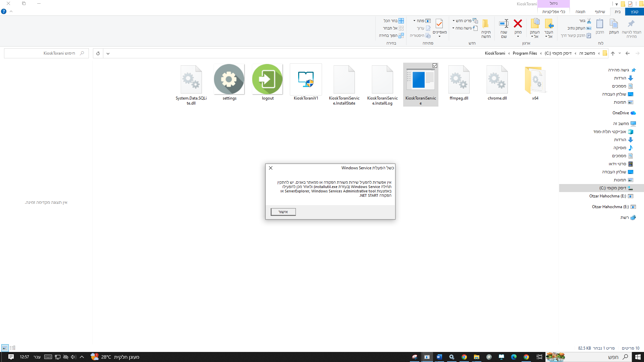Select the green logout file icon
The width and height of the screenshot is (644, 362).
click(x=268, y=79)
